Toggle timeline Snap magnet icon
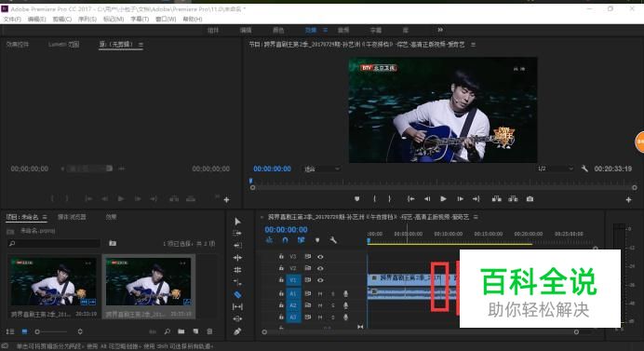This screenshot has width=644, height=351. tap(286, 240)
